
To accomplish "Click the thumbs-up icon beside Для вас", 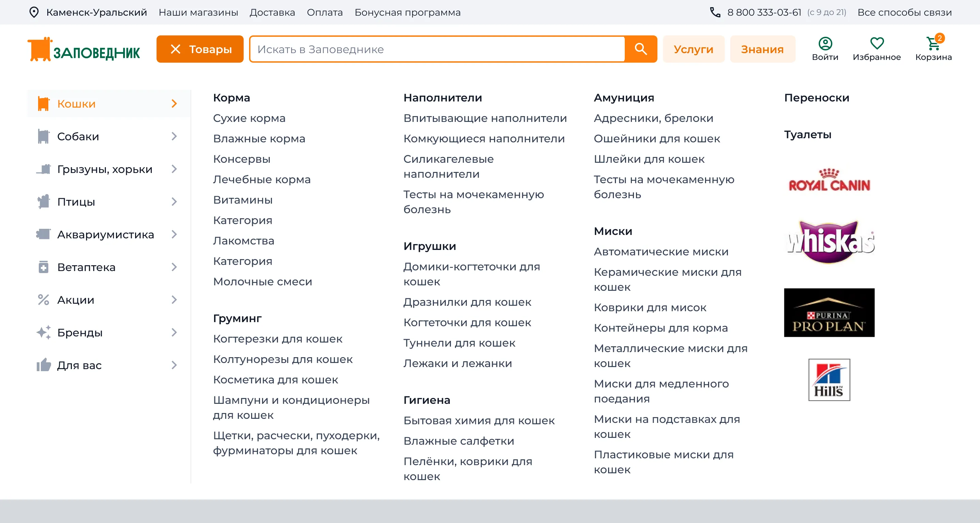I will 43,365.
